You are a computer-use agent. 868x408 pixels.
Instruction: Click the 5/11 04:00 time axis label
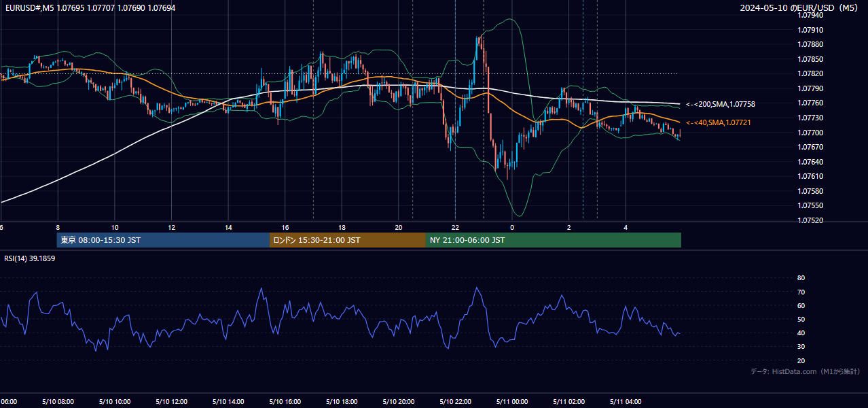[626, 402]
